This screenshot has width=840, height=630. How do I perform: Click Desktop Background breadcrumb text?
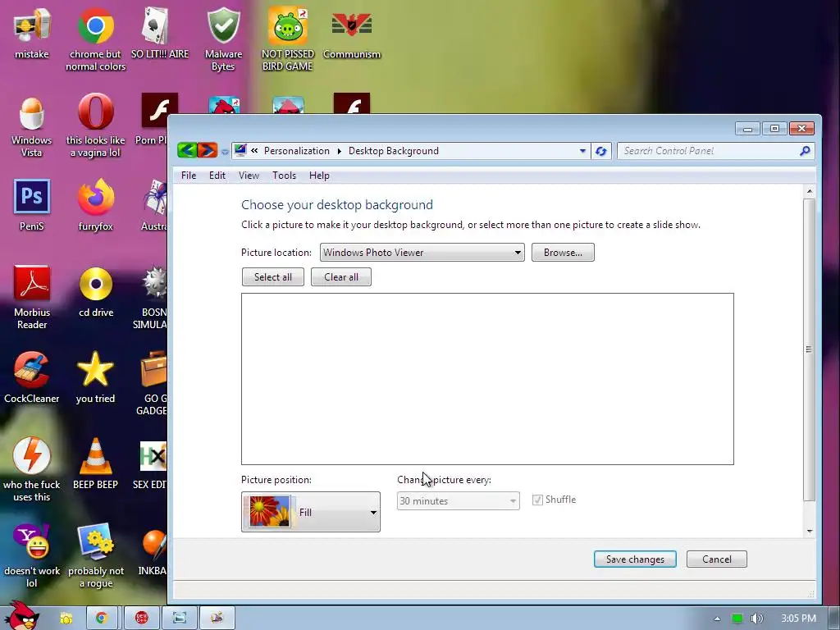point(393,151)
